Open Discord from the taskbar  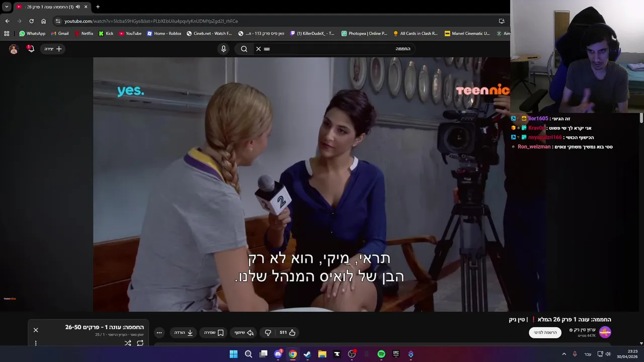278,354
